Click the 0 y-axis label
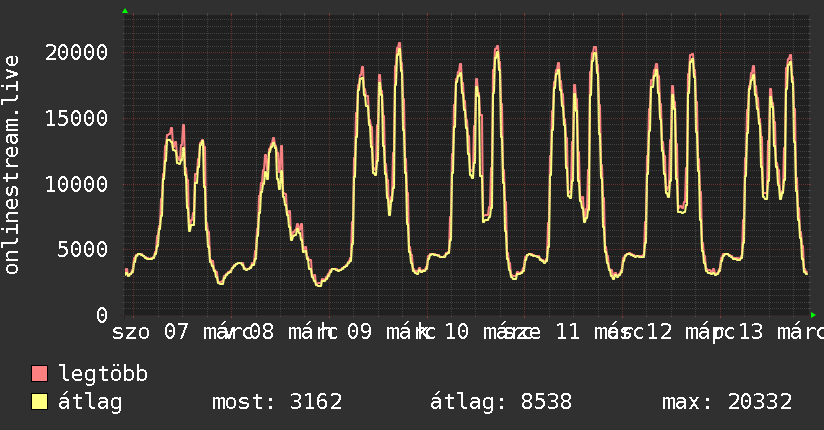The image size is (824, 430). [x=102, y=315]
